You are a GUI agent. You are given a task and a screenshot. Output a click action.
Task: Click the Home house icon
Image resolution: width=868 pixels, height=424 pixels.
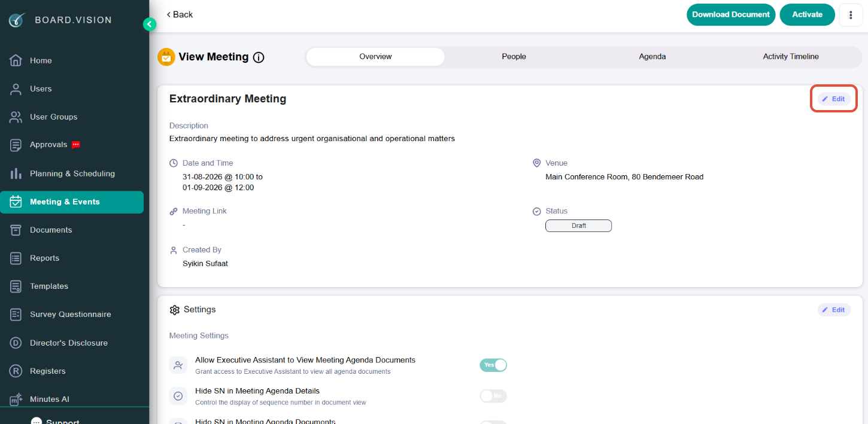pos(16,60)
